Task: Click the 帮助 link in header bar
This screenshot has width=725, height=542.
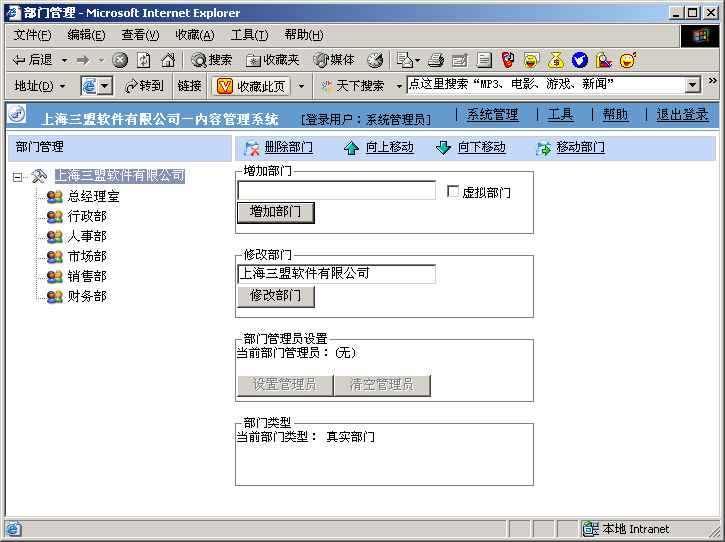Action: [615, 115]
